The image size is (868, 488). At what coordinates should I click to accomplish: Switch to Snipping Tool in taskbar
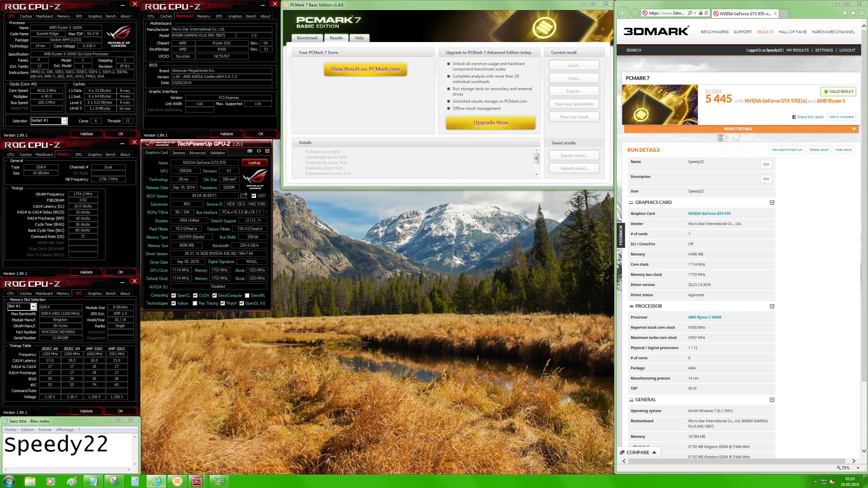point(114,481)
